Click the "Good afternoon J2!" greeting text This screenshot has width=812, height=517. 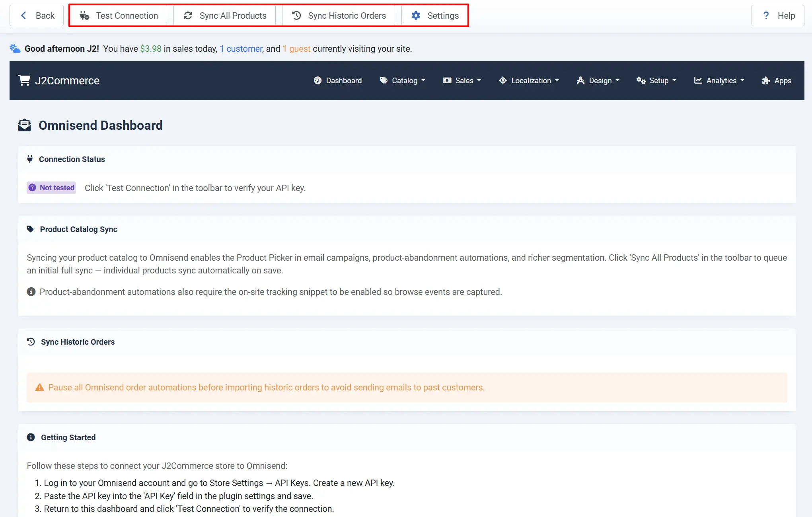click(x=62, y=49)
